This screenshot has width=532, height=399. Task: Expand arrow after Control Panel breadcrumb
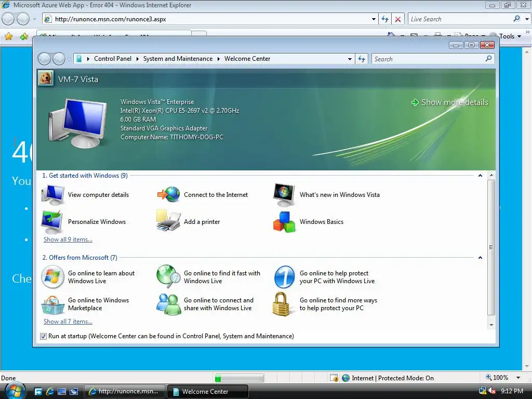[137, 59]
